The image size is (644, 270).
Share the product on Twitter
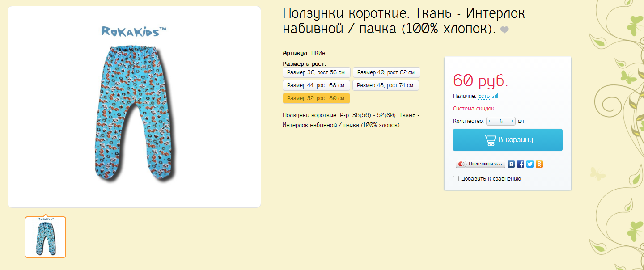530,164
